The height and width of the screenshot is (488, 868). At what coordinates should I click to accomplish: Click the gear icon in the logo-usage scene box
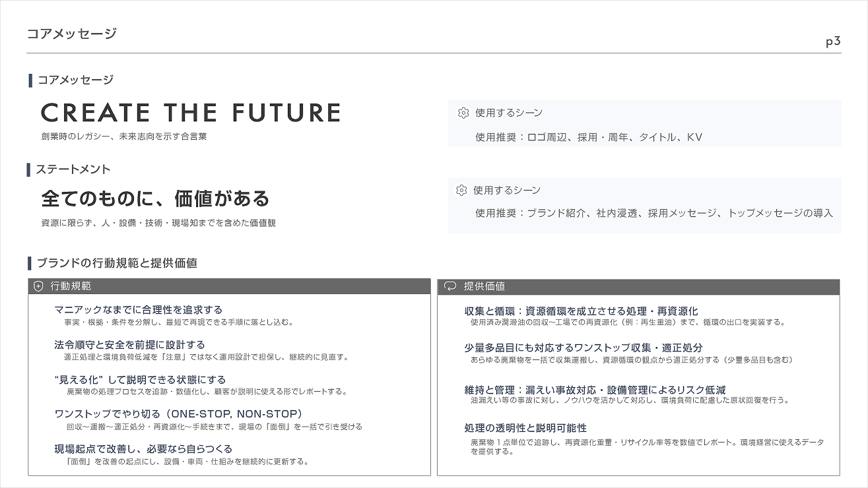point(463,113)
